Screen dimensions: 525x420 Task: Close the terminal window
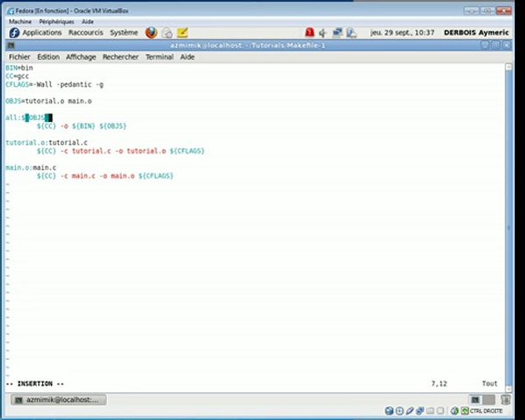(507, 45)
